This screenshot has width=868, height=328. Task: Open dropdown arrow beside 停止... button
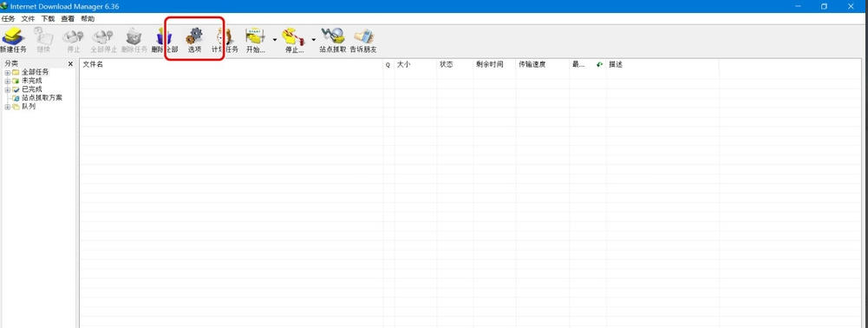(x=313, y=40)
